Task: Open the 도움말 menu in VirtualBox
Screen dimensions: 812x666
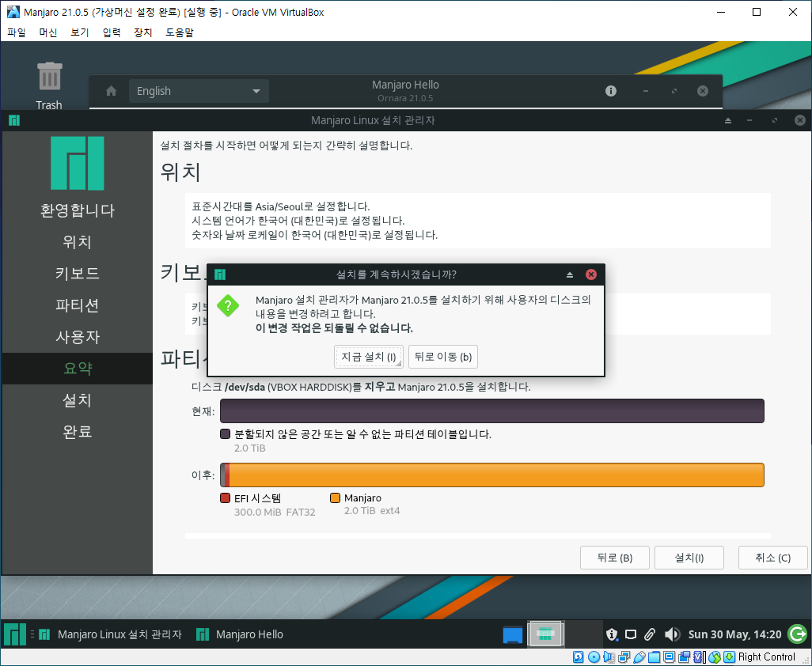Action: (180, 32)
